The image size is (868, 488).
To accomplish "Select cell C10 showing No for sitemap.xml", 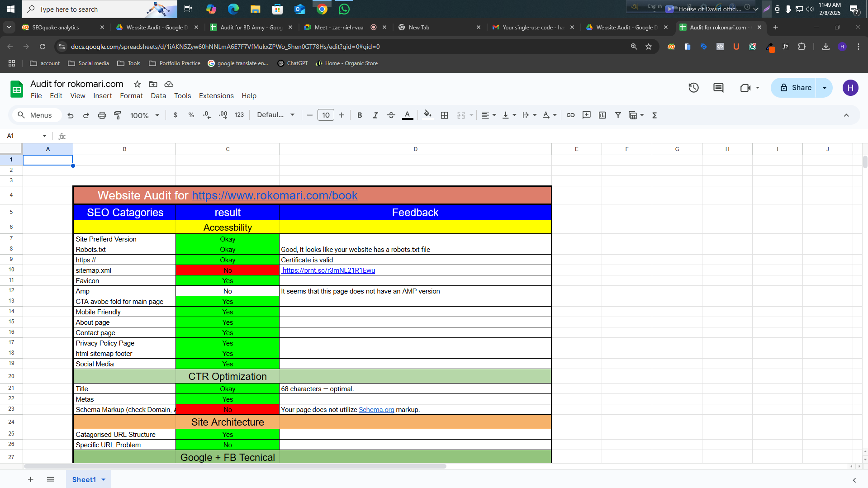I will (x=228, y=270).
